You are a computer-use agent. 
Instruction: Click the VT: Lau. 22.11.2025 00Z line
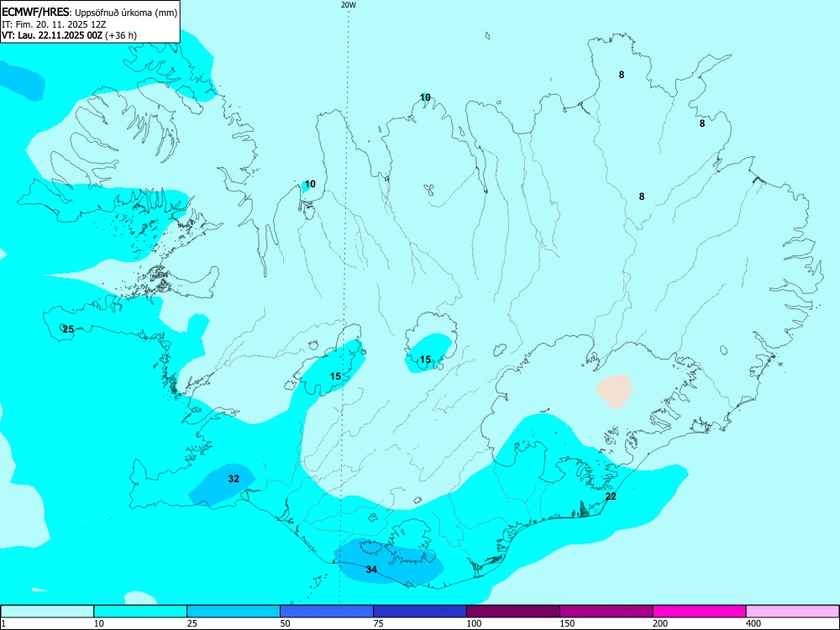(69, 35)
